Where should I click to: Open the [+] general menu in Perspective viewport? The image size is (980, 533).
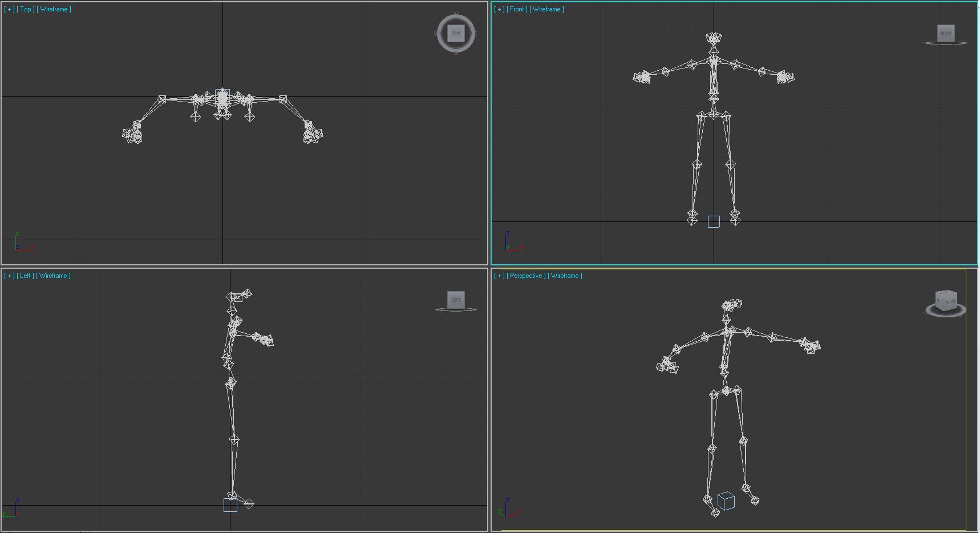click(500, 276)
